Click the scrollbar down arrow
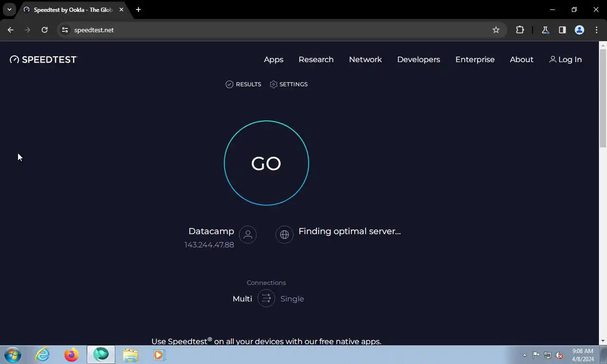This screenshot has width=607, height=364. tap(603, 341)
